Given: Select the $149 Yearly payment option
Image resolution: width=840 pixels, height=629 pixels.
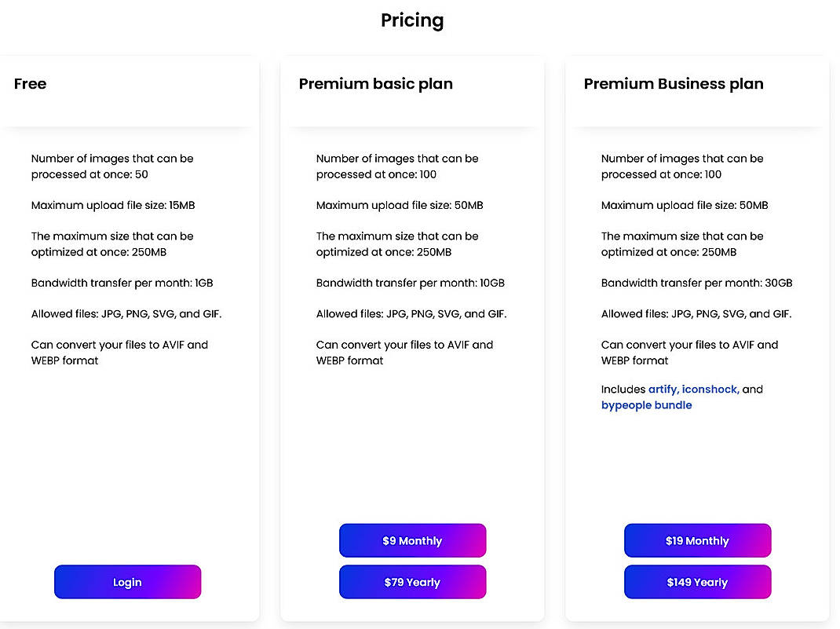Looking at the screenshot, I should point(697,581).
